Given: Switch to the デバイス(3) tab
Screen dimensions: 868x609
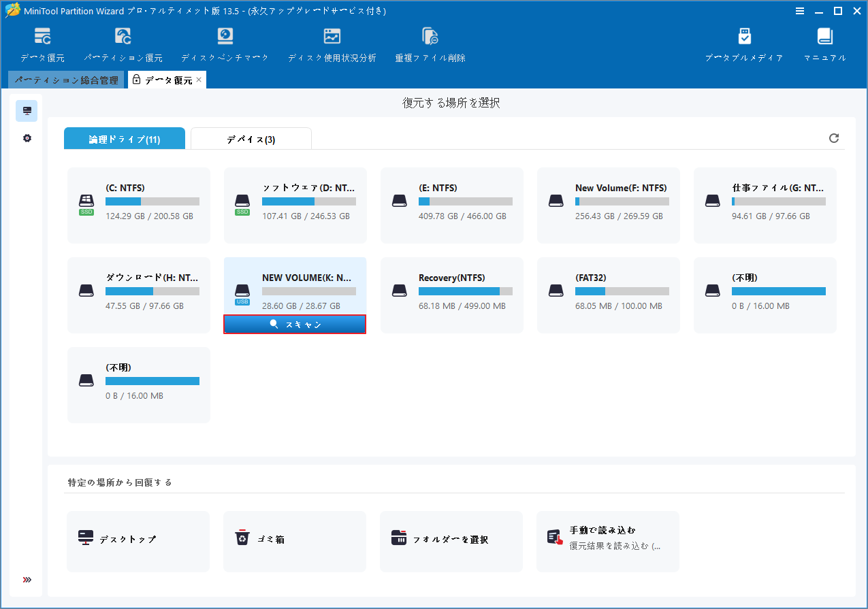Looking at the screenshot, I should tap(251, 138).
